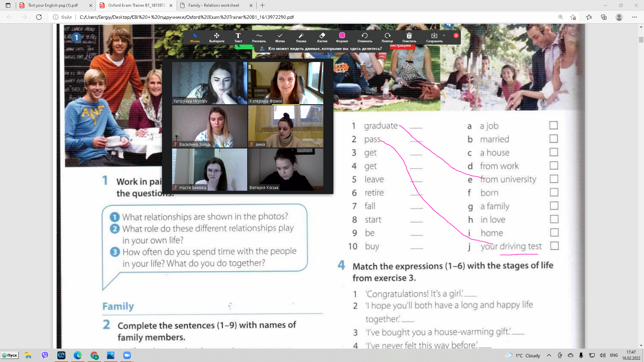Show hidden system tray icons chevron
This screenshot has height=362, width=644.
[x=549, y=355]
